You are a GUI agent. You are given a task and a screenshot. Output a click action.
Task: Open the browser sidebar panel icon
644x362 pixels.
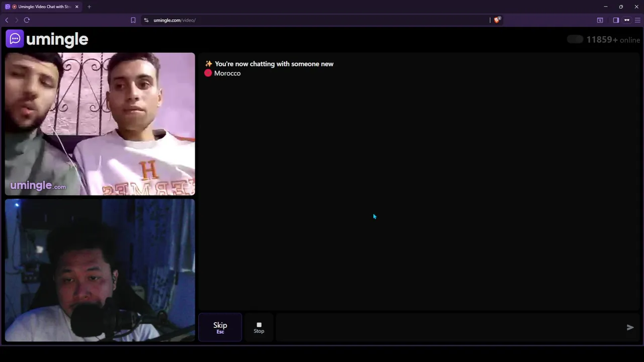[616, 20]
